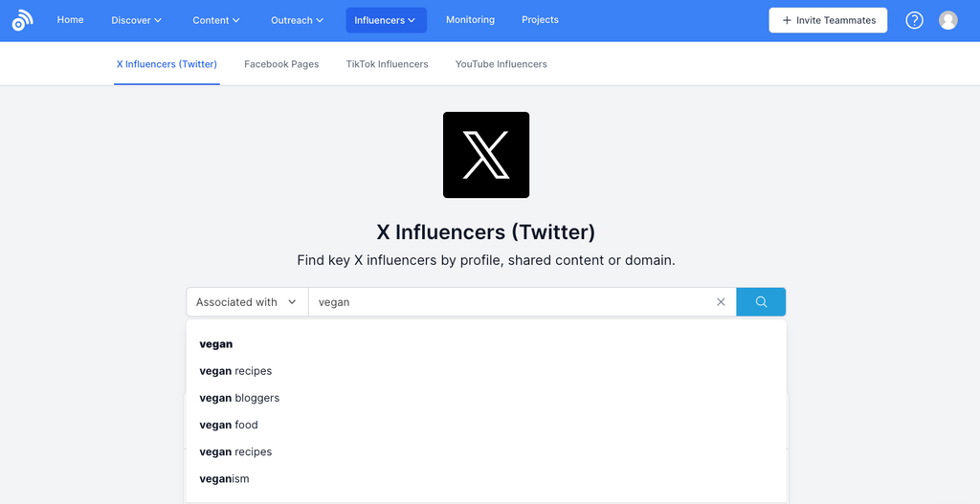Expand the Outreach menu
The height and width of the screenshot is (504, 980).
297,20
